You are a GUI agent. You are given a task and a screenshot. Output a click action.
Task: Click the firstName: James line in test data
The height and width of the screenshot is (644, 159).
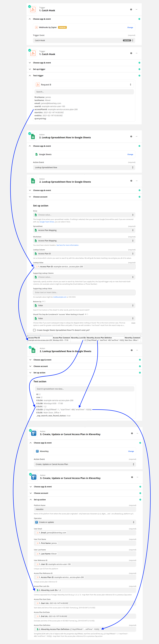(x=43, y=97)
